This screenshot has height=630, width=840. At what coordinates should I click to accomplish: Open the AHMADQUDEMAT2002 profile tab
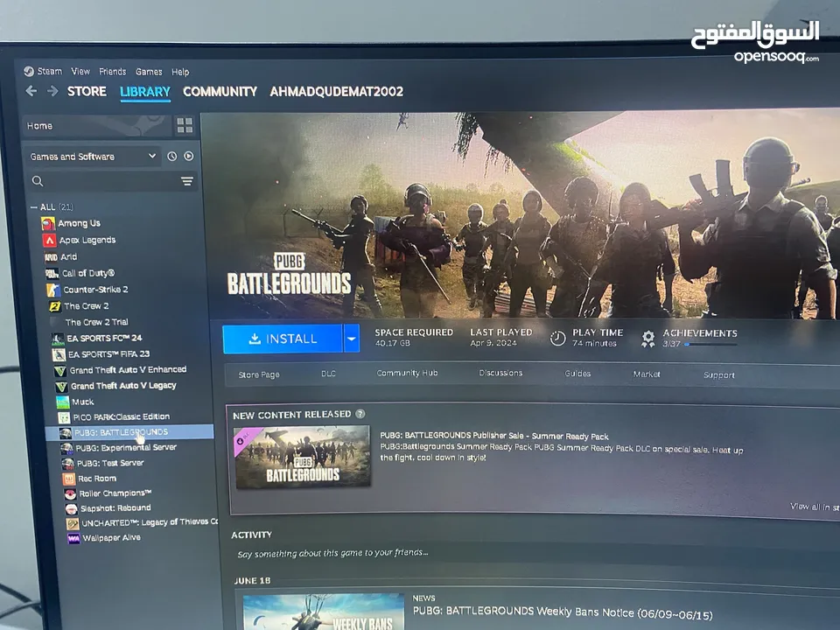[x=336, y=92]
